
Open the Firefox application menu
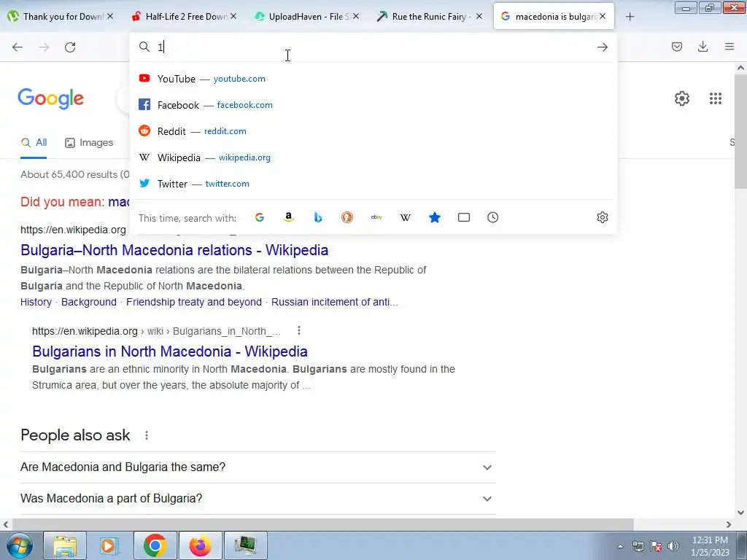pyautogui.click(x=729, y=47)
